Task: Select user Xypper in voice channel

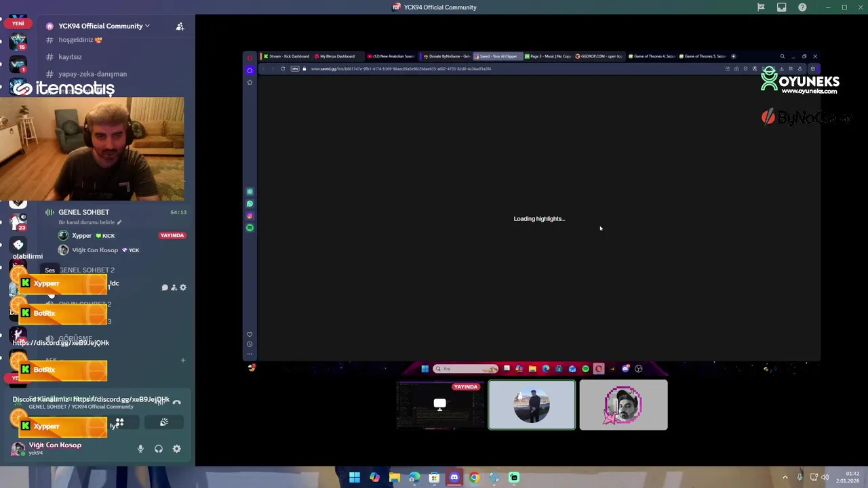Action: (x=82, y=235)
